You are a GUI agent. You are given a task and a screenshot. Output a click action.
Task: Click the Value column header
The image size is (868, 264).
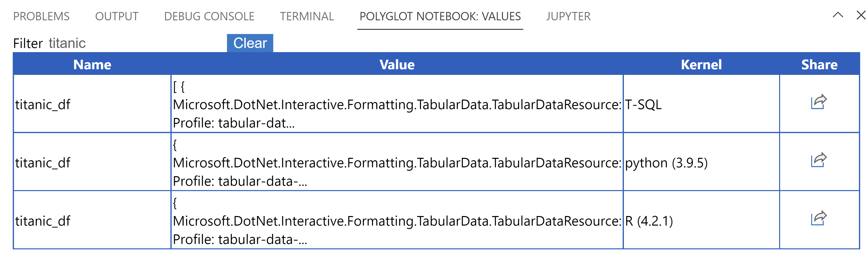[397, 65]
